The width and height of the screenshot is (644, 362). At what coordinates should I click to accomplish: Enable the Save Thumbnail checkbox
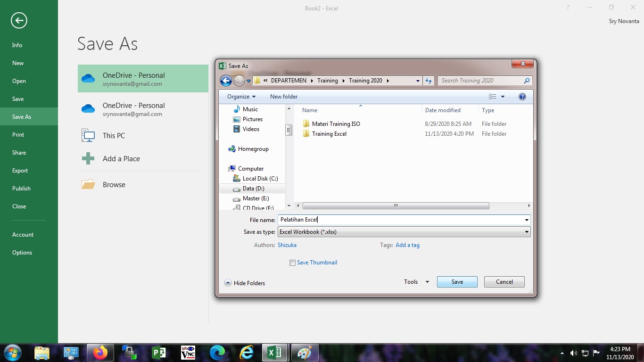click(x=292, y=263)
